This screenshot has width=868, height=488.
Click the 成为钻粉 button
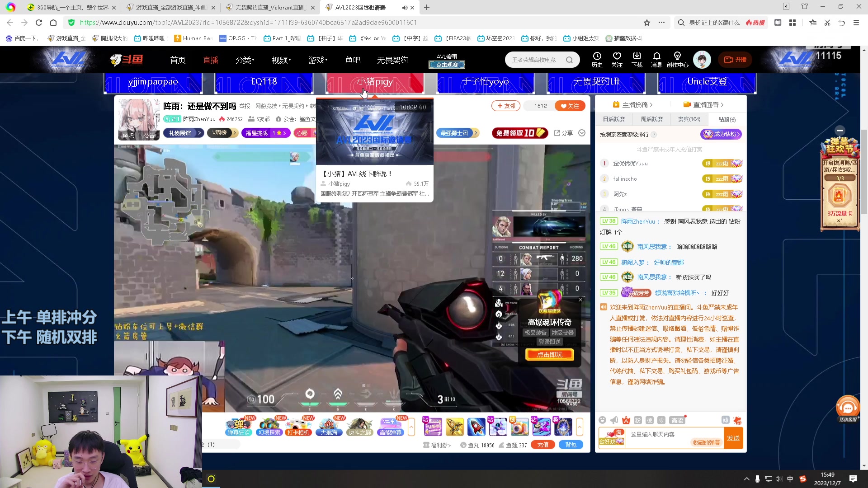(x=721, y=134)
